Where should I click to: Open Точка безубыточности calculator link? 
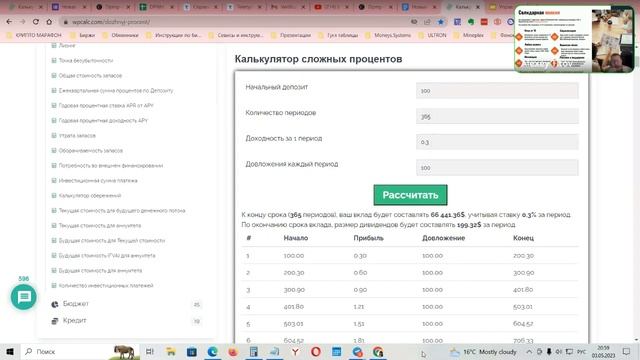(x=86, y=60)
